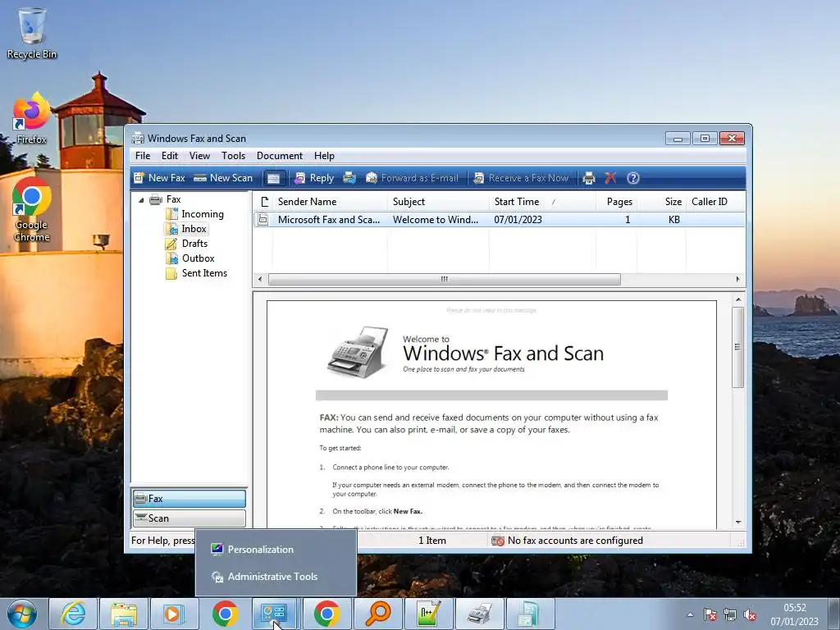Image resolution: width=840 pixels, height=630 pixels.
Task: Show hidden tray icons arrow
Action: click(x=690, y=614)
